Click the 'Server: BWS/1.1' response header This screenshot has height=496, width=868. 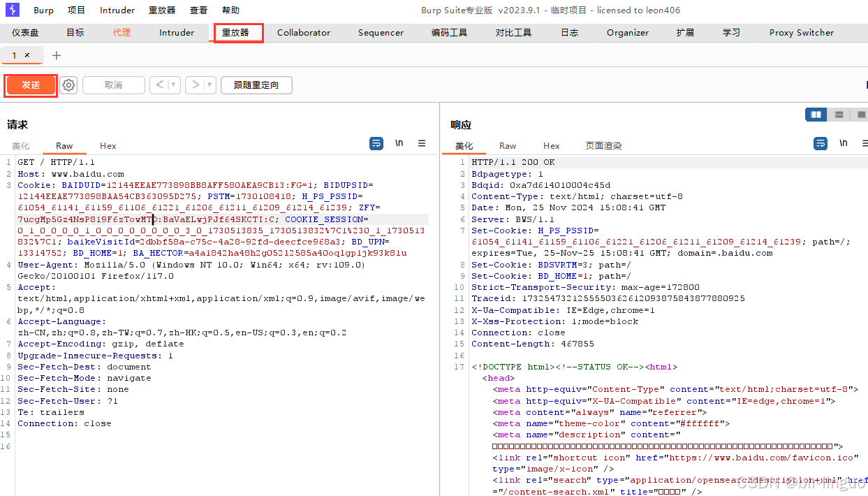tap(513, 219)
